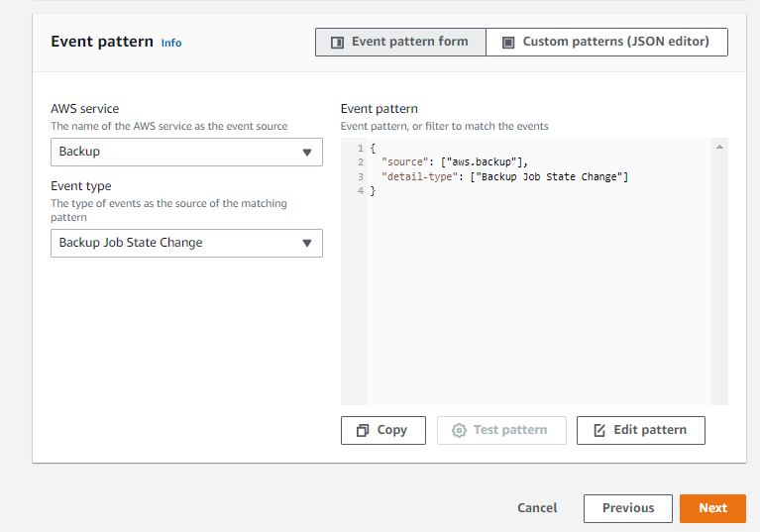Switch to Event pattern form tab
Screen dimensions: 760x532
pos(400,42)
